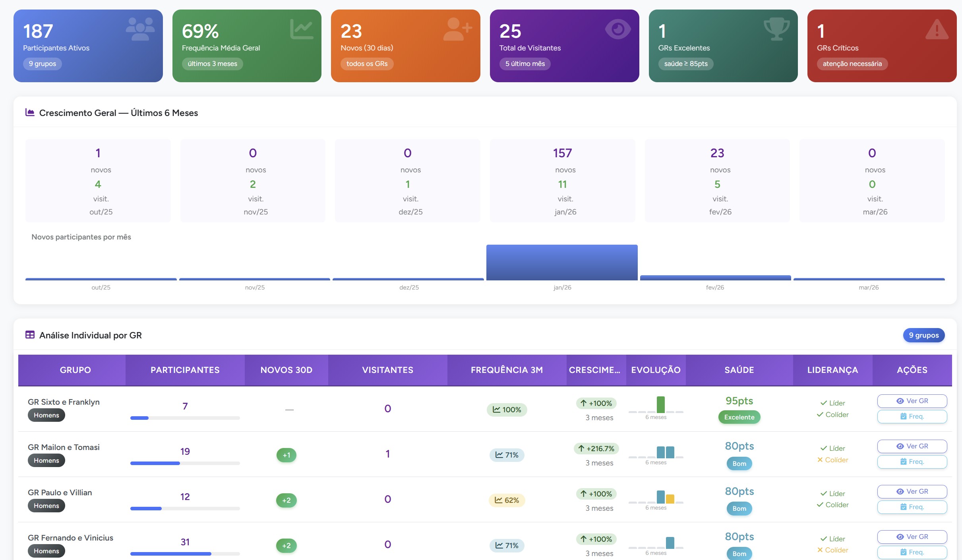Click the 9 grupos badge in analysis header
The width and height of the screenshot is (962, 560).
923,335
